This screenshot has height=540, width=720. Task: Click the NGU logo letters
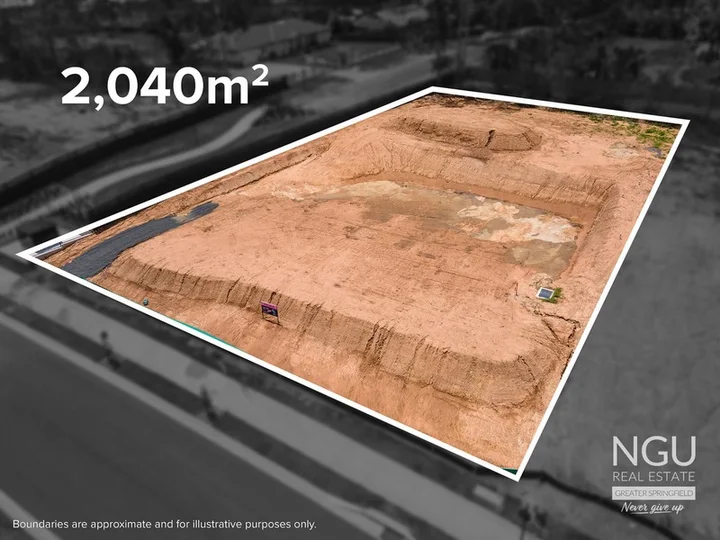pos(653,453)
